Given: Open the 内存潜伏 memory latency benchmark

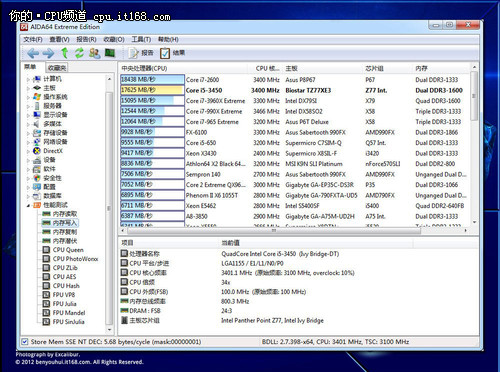Looking at the screenshot, I should pyautogui.click(x=60, y=241).
